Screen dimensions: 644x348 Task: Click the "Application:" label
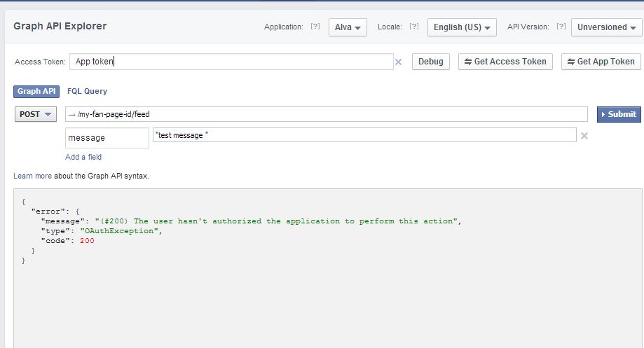tap(283, 27)
